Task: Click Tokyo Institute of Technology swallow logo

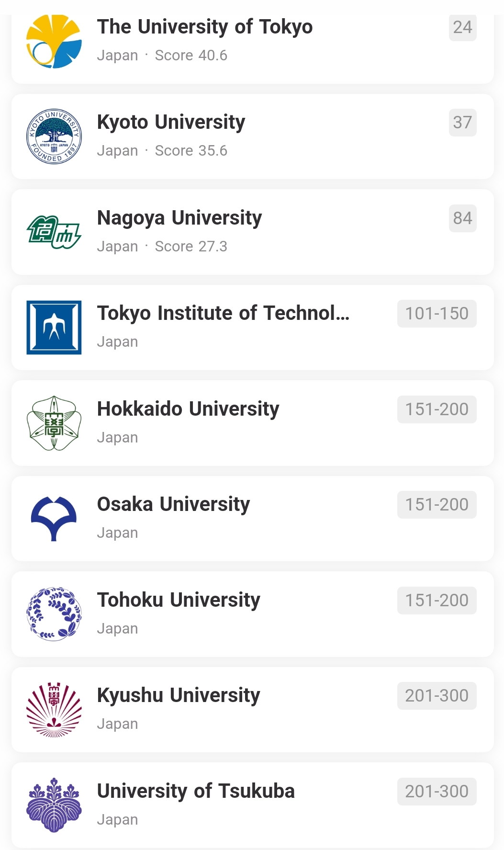Action: click(54, 328)
